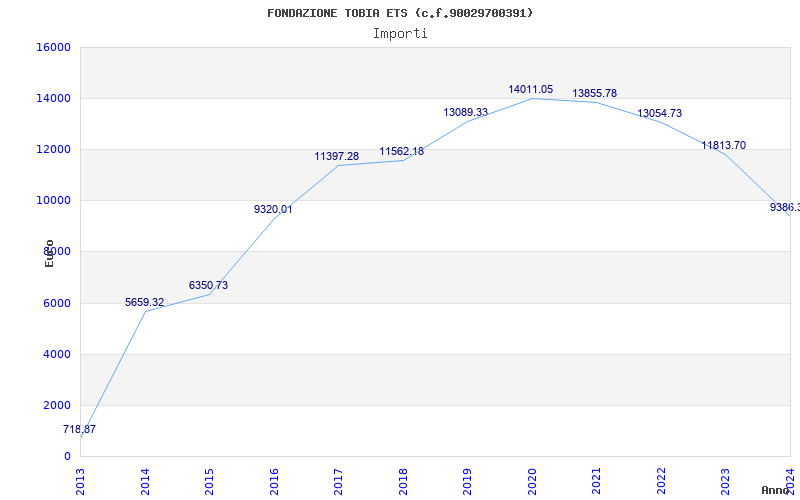Click the x-axis year 2021
The width and height of the screenshot is (800, 500).
596,481
